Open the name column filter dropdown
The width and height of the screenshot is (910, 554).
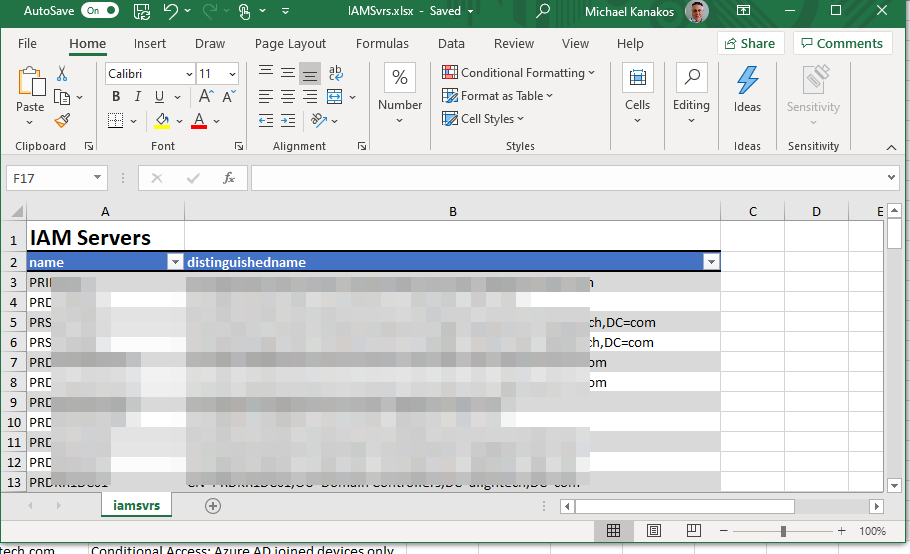tap(175, 262)
